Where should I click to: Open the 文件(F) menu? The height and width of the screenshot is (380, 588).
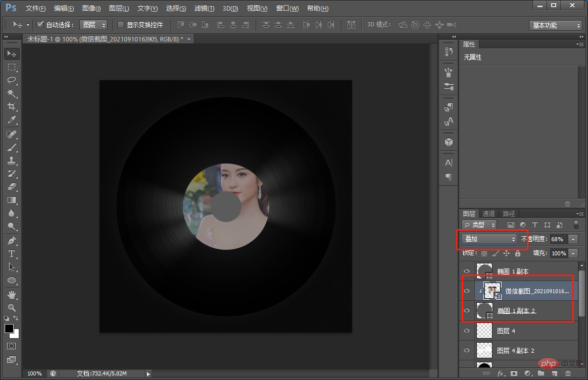click(36, 8)
